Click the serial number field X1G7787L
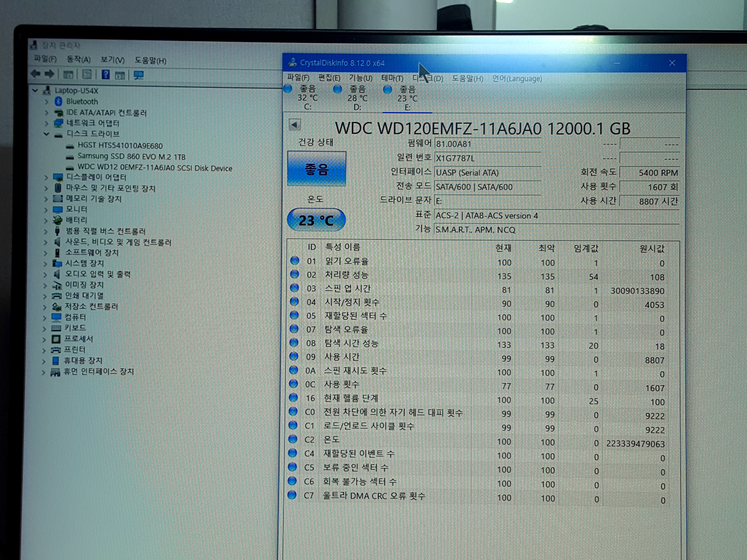 pos(488,158)
